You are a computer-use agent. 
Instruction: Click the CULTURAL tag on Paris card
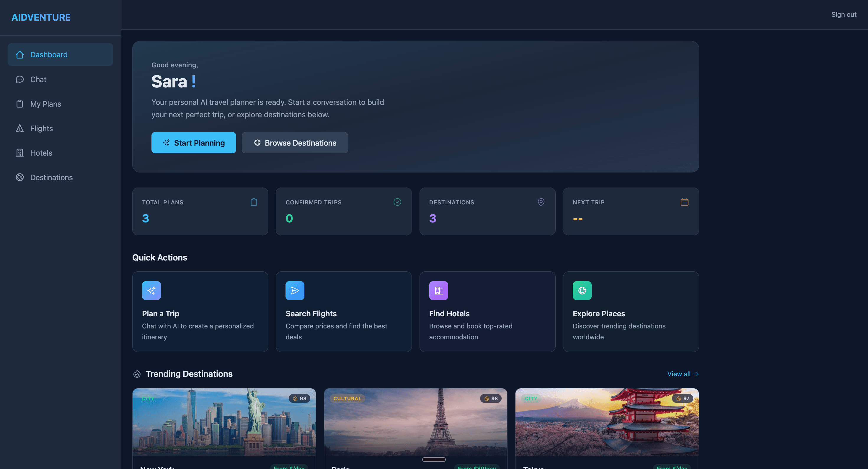(x=347, y=398)
